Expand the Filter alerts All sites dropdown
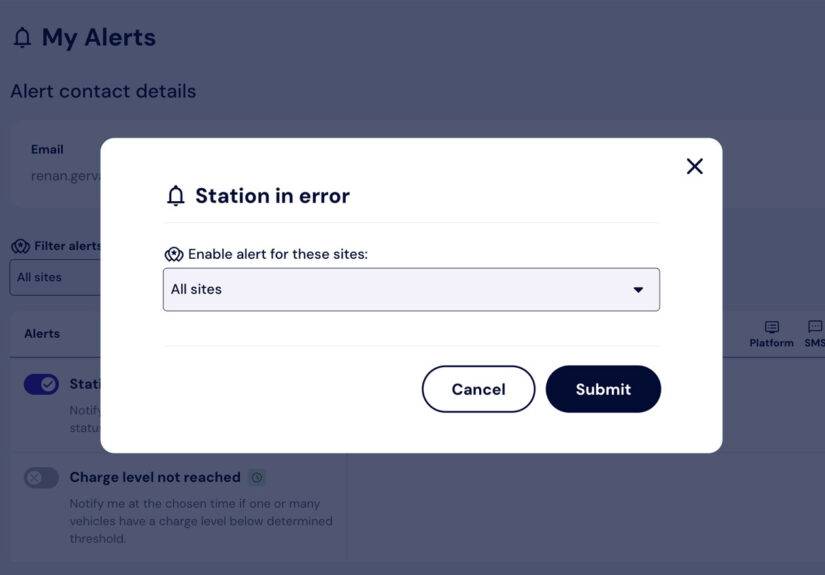The width and height of the screenshot is (825, 575). (55, 278)
